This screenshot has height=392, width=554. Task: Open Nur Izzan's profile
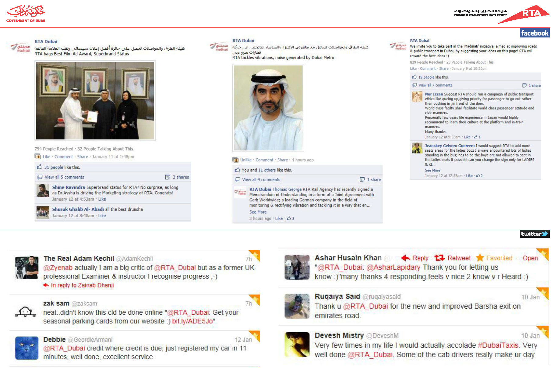(434, 94)
